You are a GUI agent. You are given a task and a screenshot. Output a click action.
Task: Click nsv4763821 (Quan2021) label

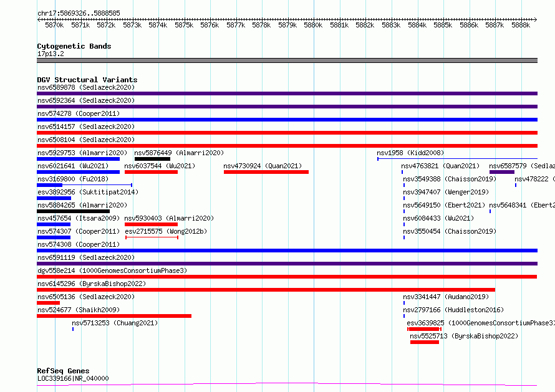pyautogui.click(x=440, y=166)
